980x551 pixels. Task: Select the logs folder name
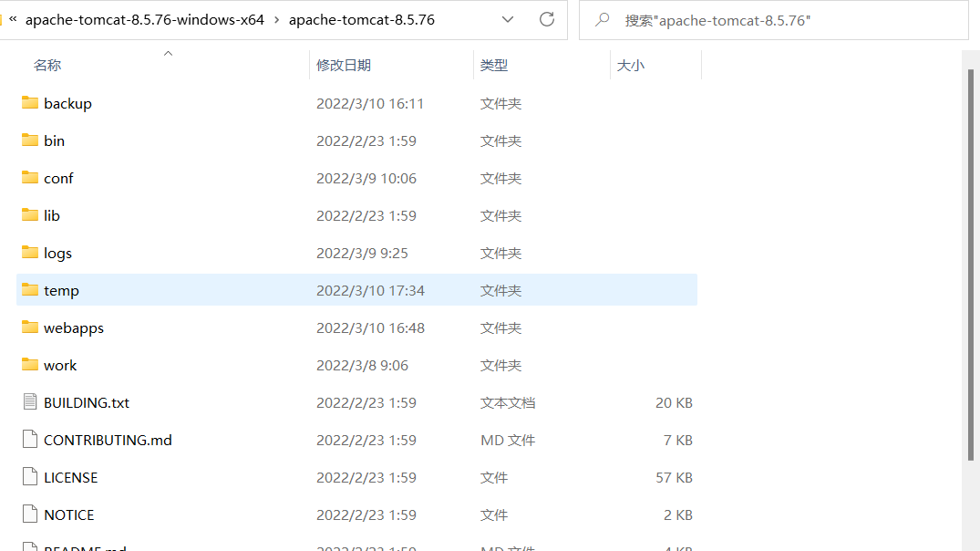click(x=58, y=254)
